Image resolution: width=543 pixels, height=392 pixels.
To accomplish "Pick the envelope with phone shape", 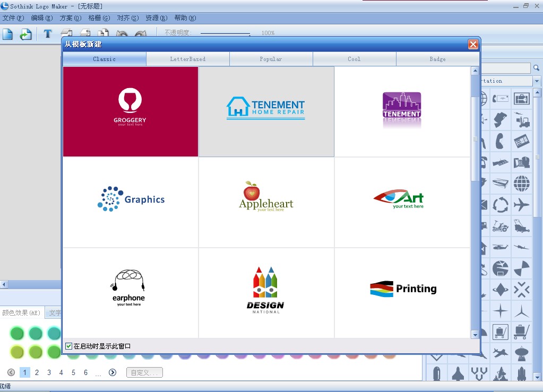I will click(500, 99).
